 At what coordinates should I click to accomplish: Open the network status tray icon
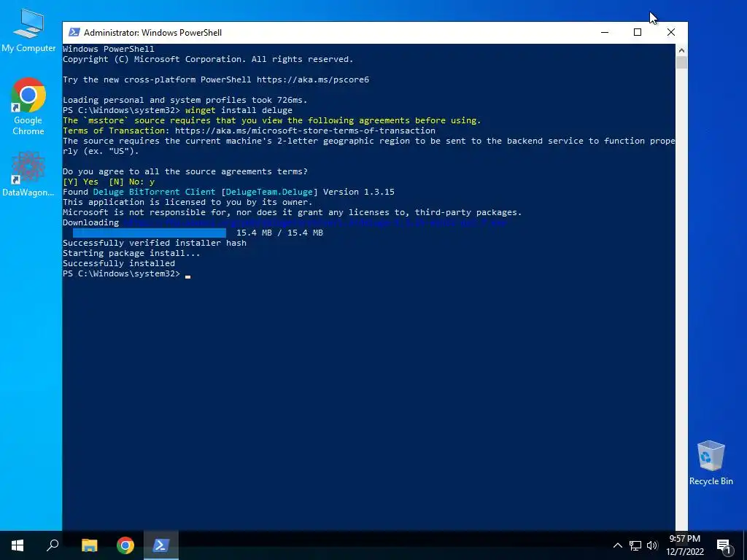(x=635, y=545)
